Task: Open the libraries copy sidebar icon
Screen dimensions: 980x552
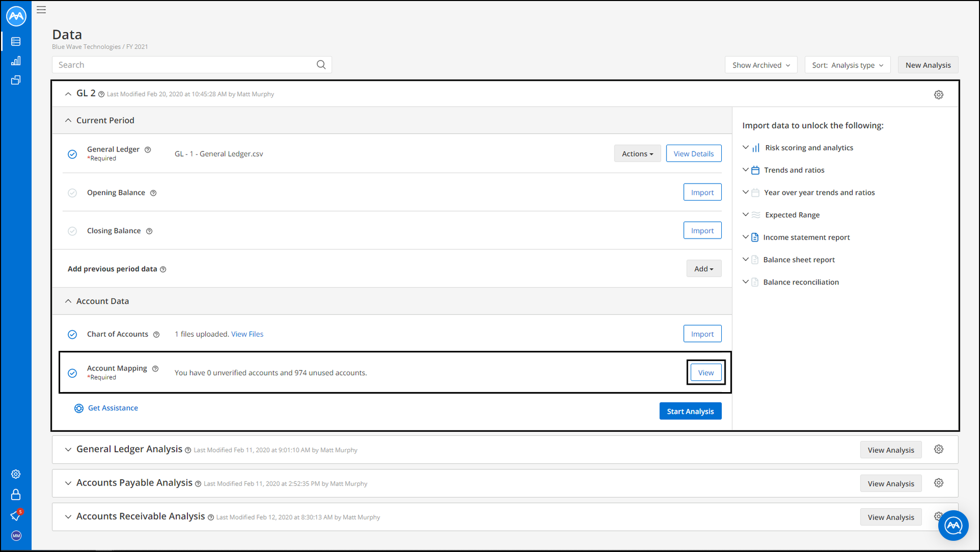Action: pos(16,80)
